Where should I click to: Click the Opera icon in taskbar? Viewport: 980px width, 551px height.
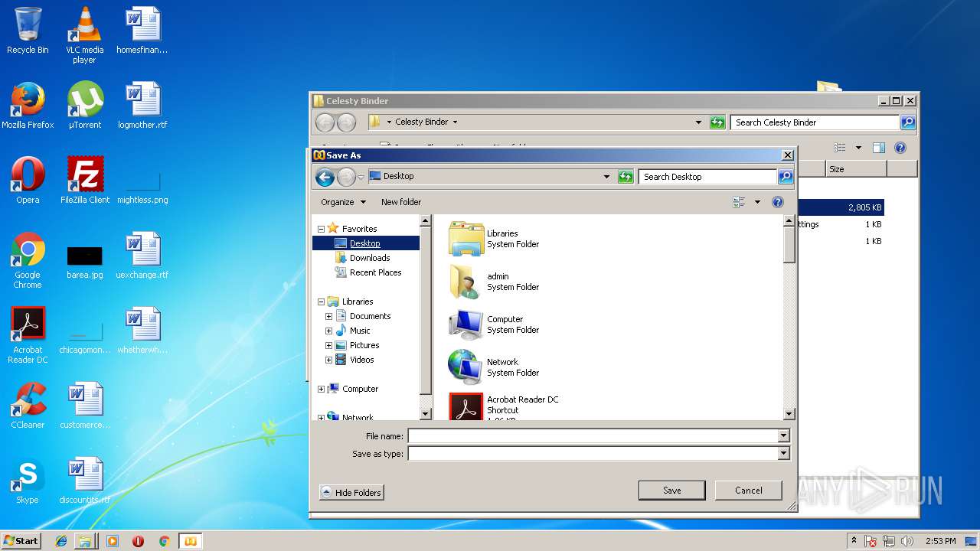tap(139, 541)
